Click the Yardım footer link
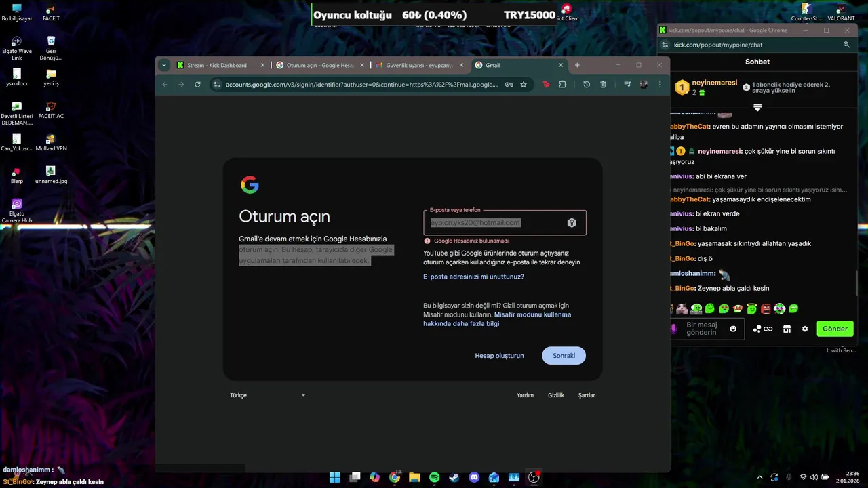The width and height of the screenshot is (868, 488). coord(525,395)
